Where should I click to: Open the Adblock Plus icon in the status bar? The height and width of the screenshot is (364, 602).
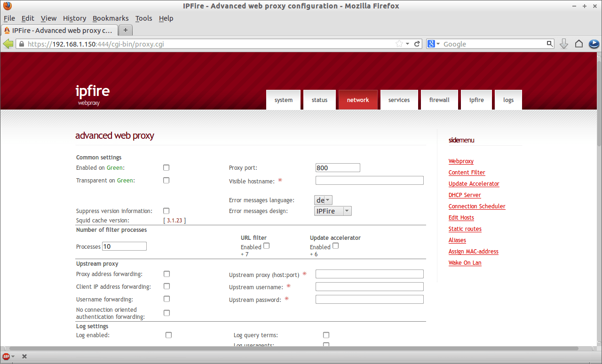(x=7, y=356)
